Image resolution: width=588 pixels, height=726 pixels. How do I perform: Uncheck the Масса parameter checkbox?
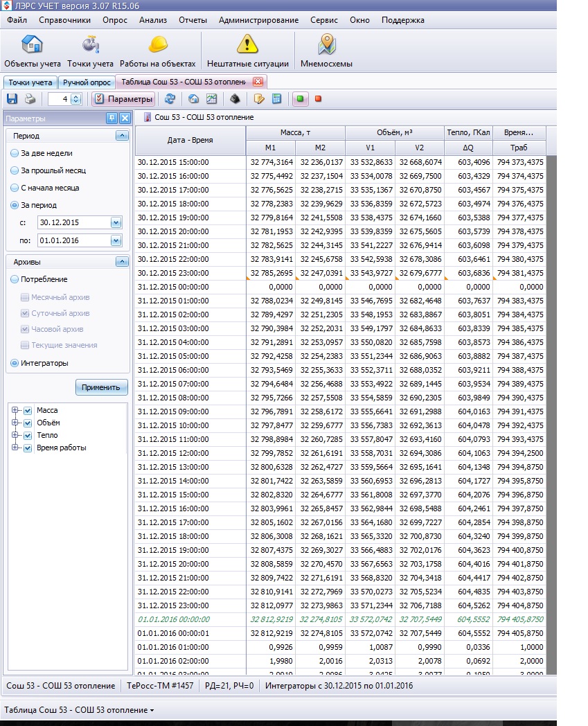pyautogui.click(x=28, y=411)
